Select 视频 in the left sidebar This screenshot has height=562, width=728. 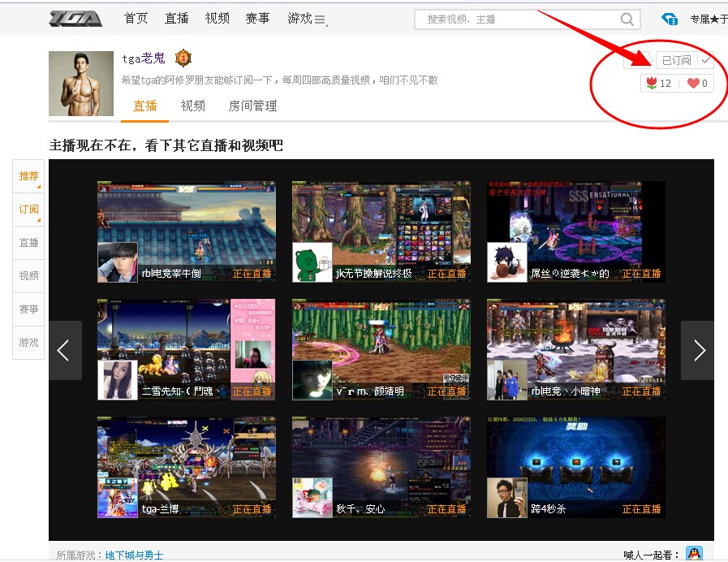pos(28,276)
